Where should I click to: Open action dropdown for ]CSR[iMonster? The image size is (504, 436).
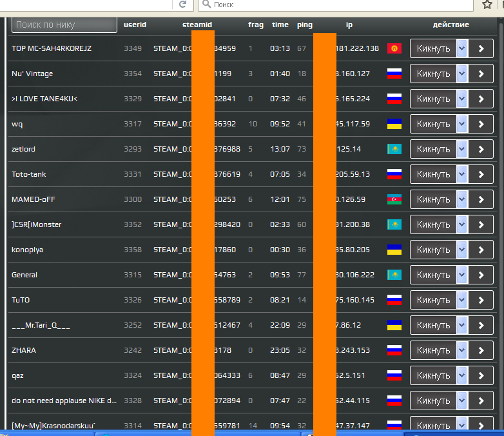tap(462, 224)
